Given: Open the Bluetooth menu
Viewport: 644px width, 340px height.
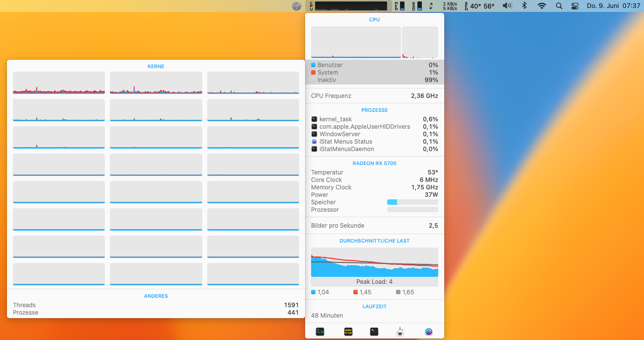Looking at the screenshot, I should [524, 6].
